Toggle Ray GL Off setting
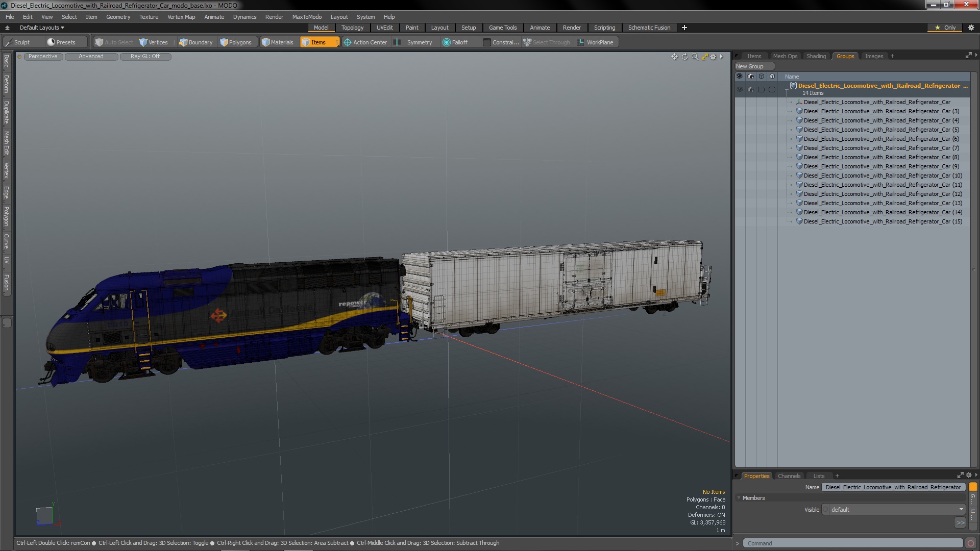The width and height of the screenshot is (980, 551). [x=145, y=57]
